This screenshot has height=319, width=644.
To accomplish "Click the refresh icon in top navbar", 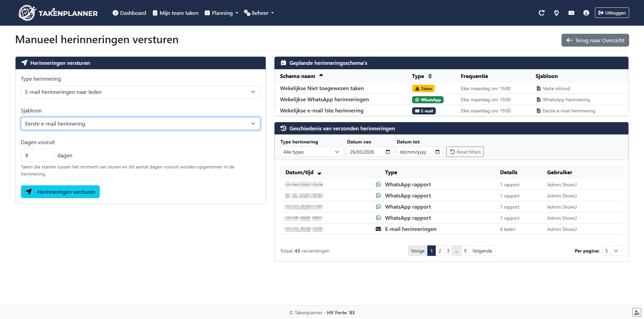I will (x=541, y=13).
